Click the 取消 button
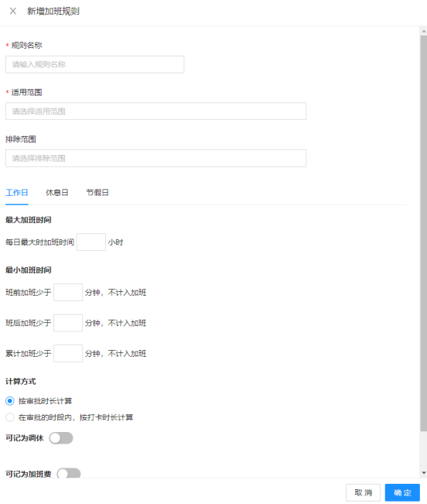This screenshot has width=427, height=504. click(x=363, y=492)
